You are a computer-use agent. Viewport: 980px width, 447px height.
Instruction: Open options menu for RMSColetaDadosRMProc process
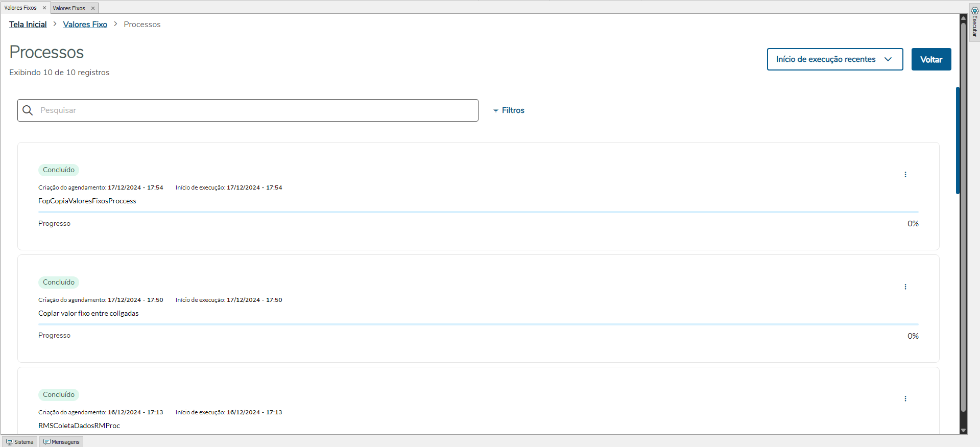tap(905, 399)
